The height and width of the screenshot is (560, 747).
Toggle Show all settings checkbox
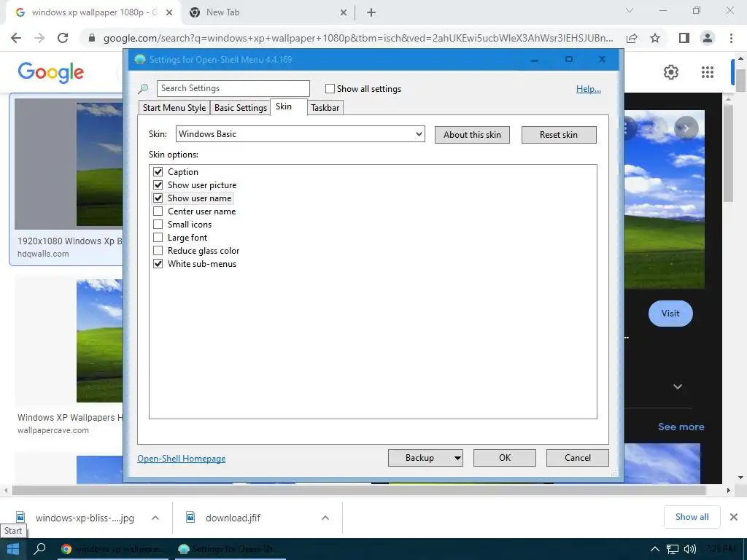coord(330,88)
